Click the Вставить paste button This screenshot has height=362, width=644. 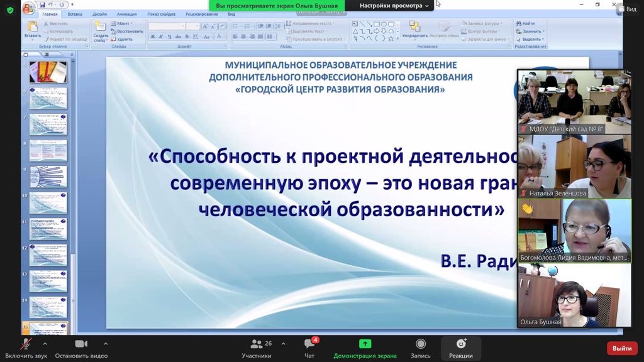[x=33, y=30]
